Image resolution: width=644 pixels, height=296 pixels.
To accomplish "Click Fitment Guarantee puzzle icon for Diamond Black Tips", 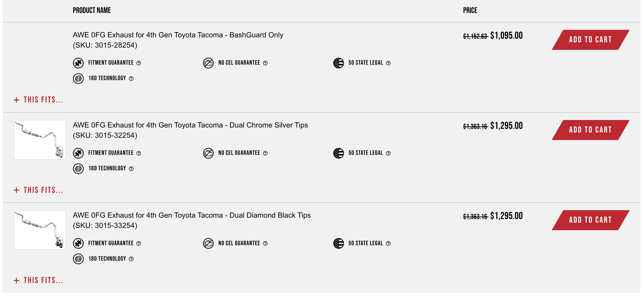I will point(78,243).
